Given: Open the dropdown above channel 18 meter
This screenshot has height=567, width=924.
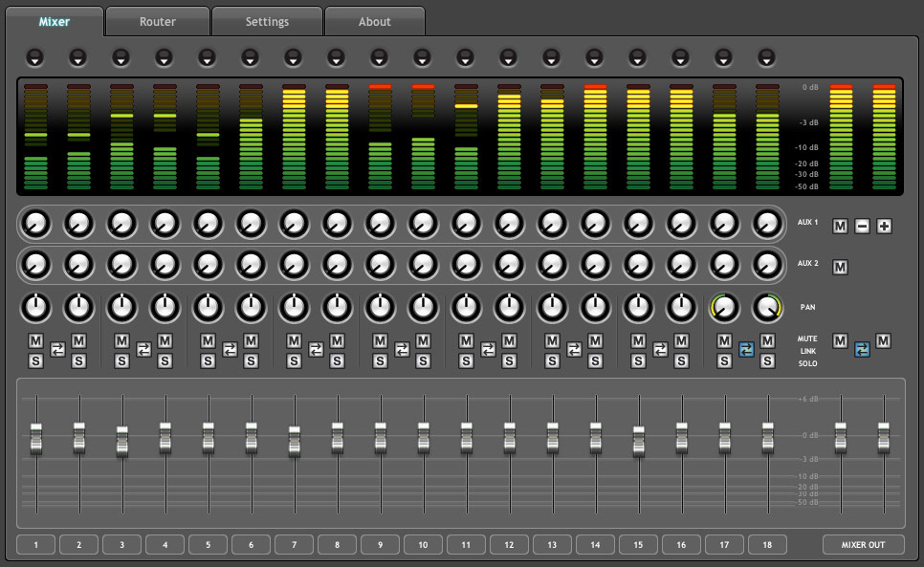Looking at the screenshot, I should tap(767, 57).
